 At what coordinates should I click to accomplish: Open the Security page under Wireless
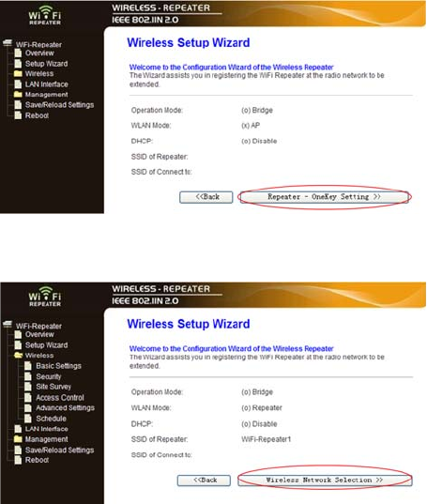pos(49,376)
